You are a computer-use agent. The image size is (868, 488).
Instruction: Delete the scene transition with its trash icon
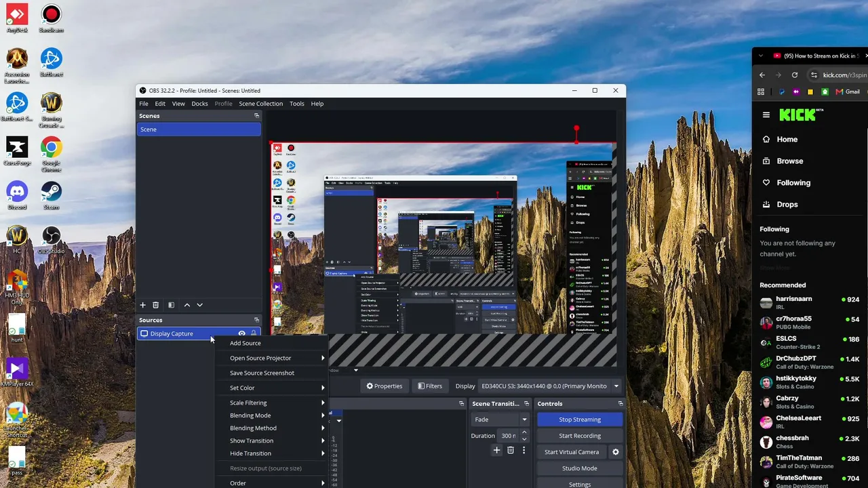[511, 450]
